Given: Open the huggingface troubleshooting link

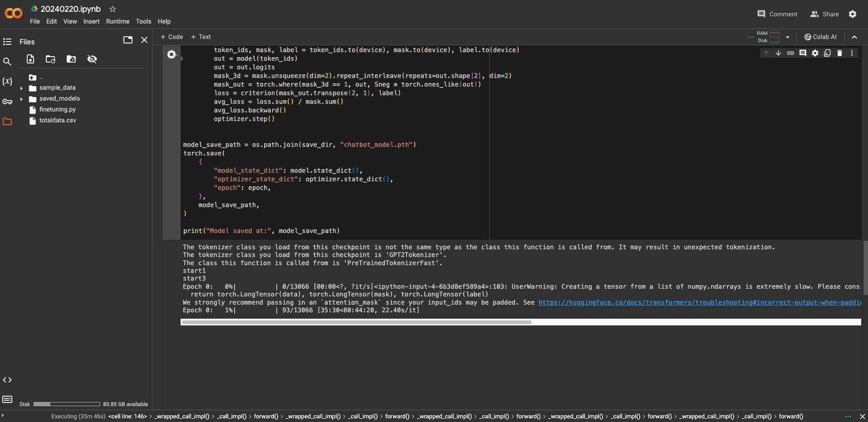Looking at the screenshot, I should click(x=700, y=302).
